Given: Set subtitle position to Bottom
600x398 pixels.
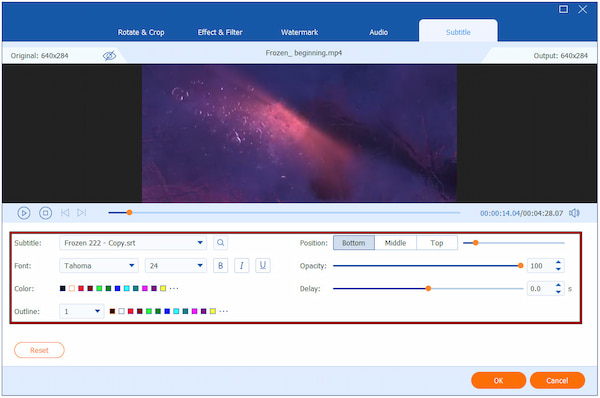Looking at the screenshot, I should 354,243.
